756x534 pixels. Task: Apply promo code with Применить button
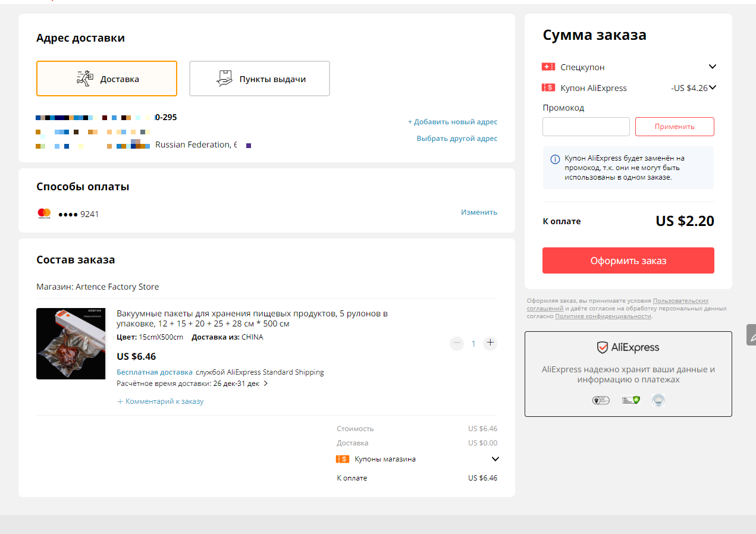pos(675,127)
